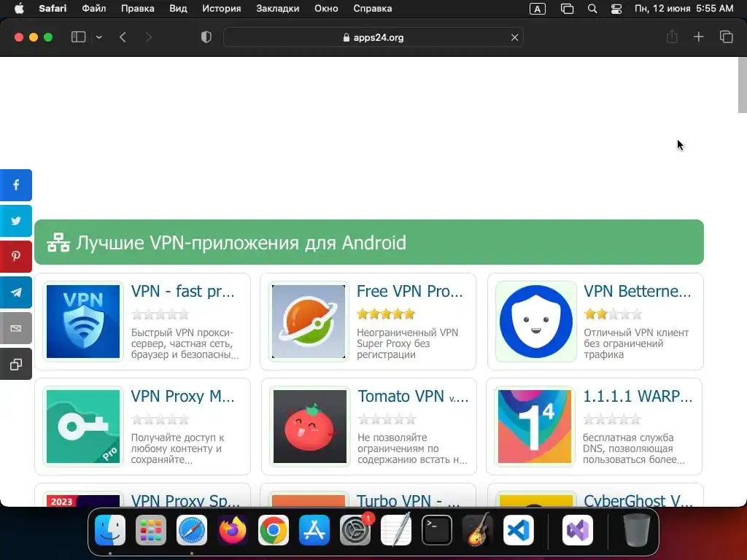Image resolution: width=747 pixels, height=560 pixels.
Task: Stop page loading with X button
Action: tap(514, 38)
